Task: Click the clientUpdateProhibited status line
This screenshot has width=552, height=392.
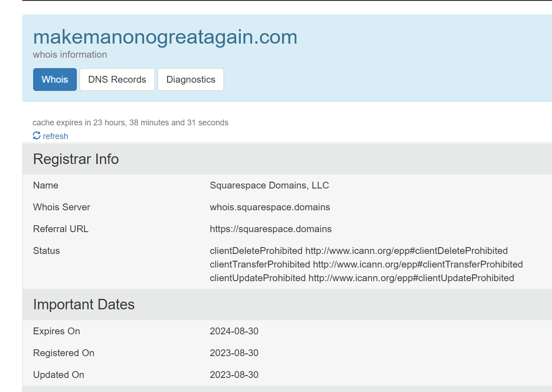Action: (362, 278)
